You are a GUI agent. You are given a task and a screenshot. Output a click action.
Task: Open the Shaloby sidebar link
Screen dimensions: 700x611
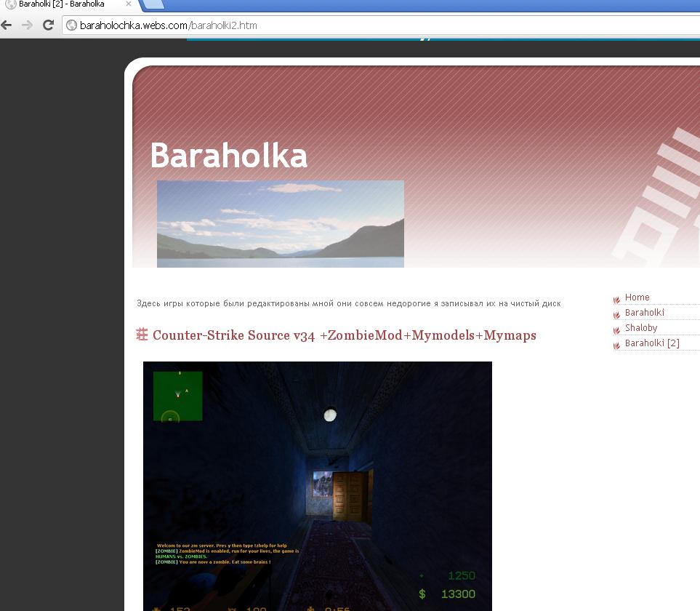click(641, 327)
